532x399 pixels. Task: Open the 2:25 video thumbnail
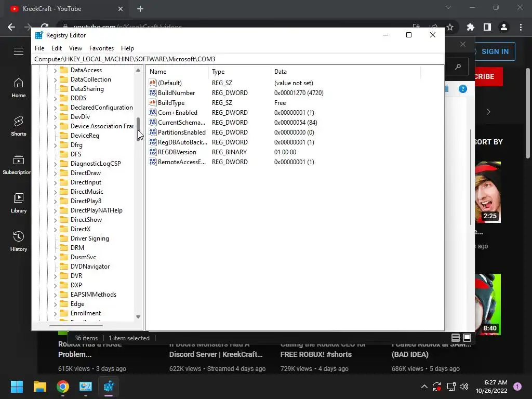[x=488, y=192]
